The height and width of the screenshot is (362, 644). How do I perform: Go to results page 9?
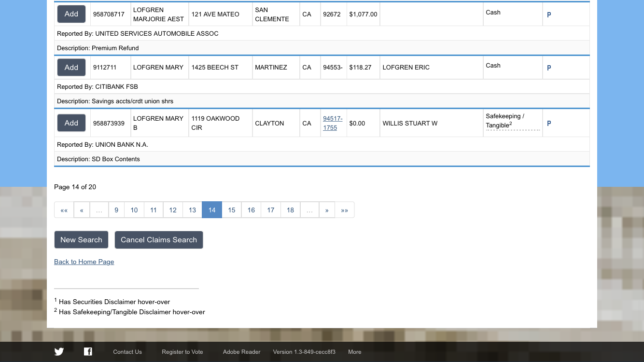pyautogui.click(x=116, y=210)
